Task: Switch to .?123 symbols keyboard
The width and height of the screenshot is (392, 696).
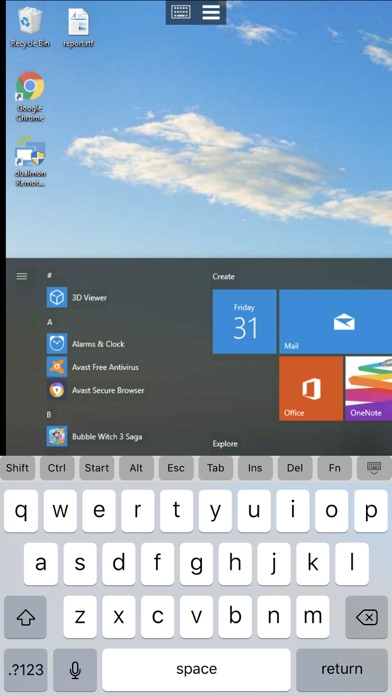Action: click(25, 668)
